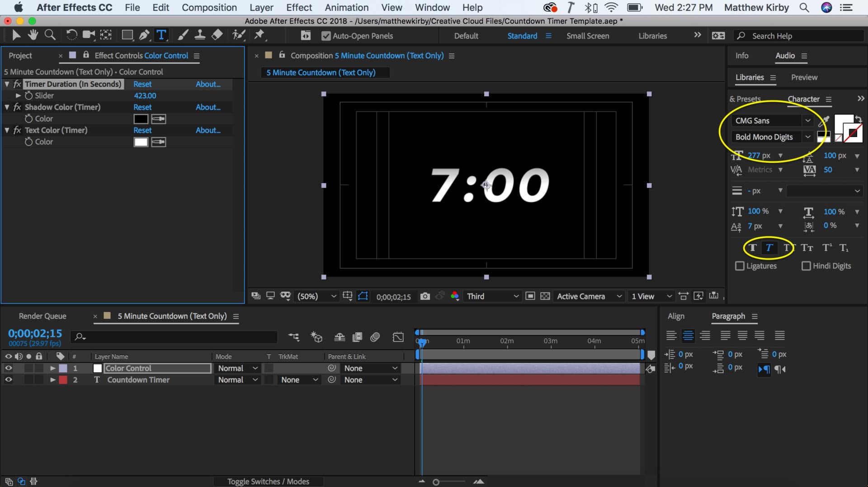868x487 pixels.
Task: Click the timeline layer search field
Action: coord(174,337)
